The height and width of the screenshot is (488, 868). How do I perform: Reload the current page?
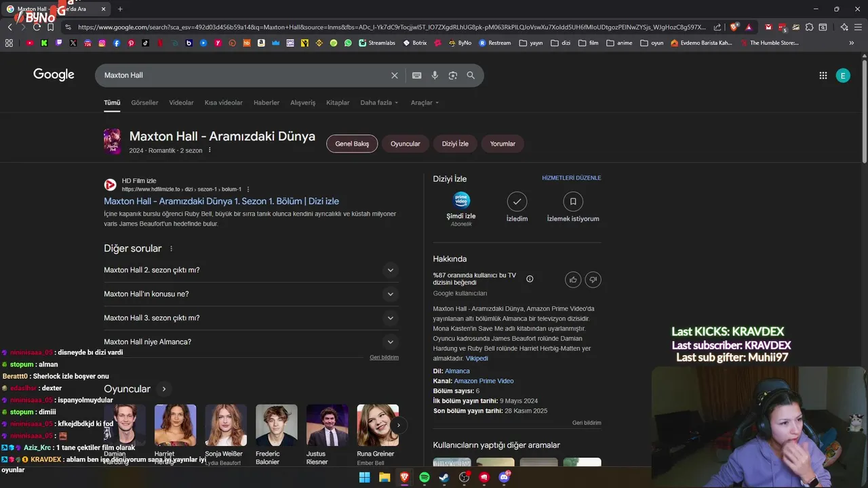(37, 27)
